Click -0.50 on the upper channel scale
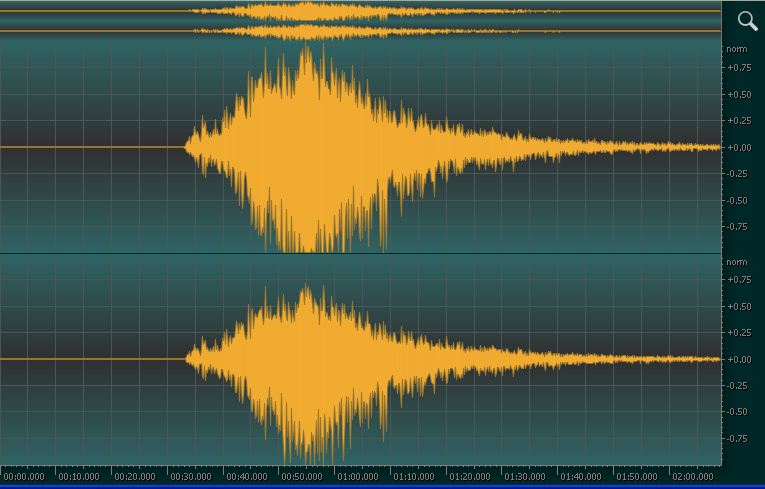Viewport: 765px width, 489px height. click(737, 201)
